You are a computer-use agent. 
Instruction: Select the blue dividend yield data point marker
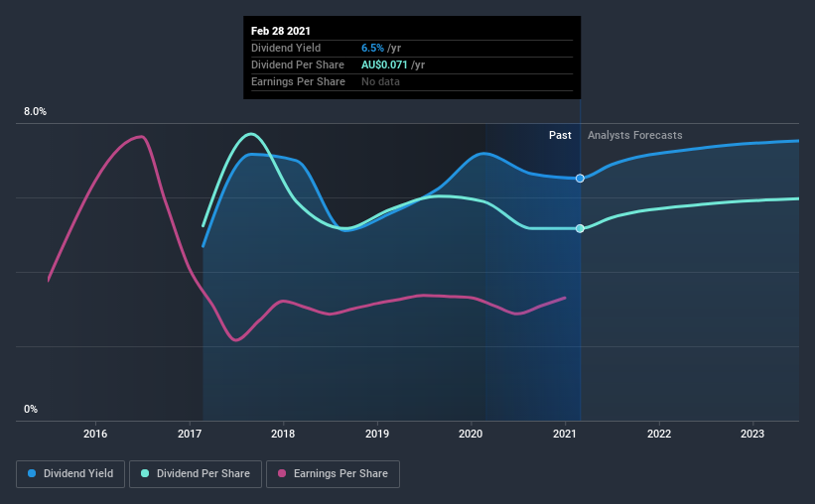(x=580, y=179)
